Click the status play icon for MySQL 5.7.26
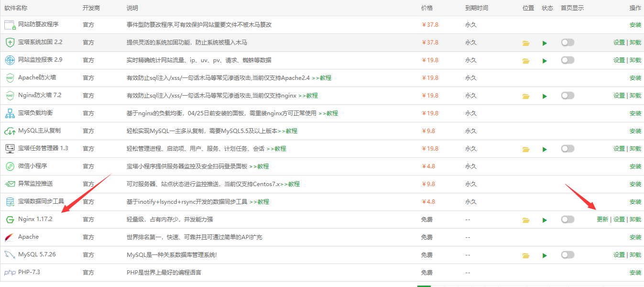The image size is (644, 287). tap(545, 255)
